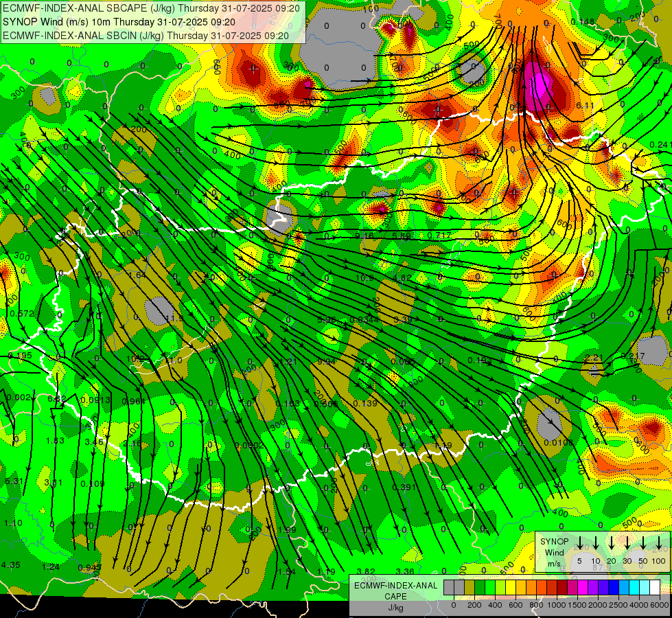Screen dimensions: 672x618
Task: Click the 0.572 value on the map
Action: [x=21, y=314]
